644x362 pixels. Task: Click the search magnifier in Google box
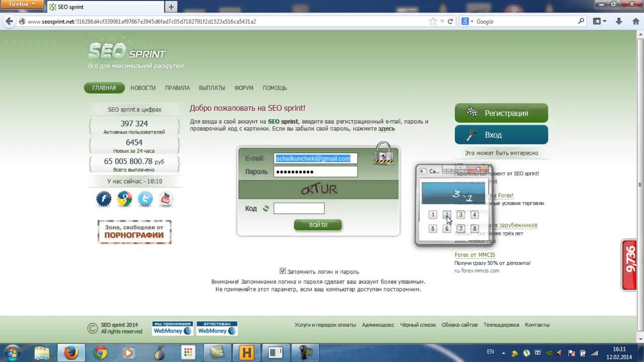(581, 22)
